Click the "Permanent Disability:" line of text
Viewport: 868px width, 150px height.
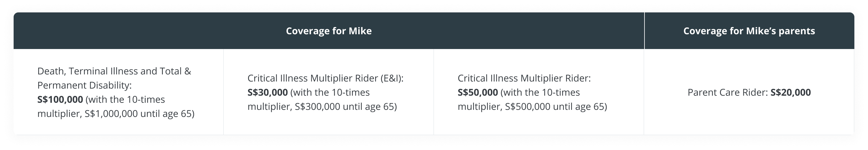click(84, 85)
